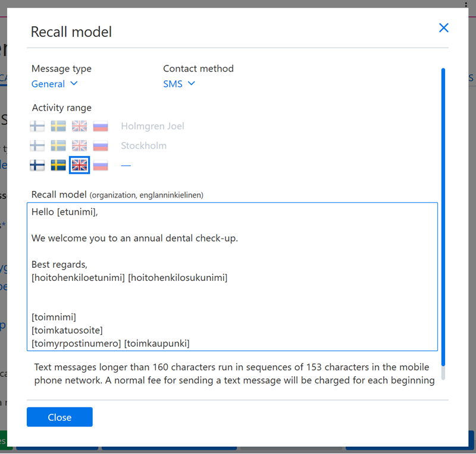Click the 'Best regards,' line
This screenshot has width=476, height=454.
(x=59, y=265)
